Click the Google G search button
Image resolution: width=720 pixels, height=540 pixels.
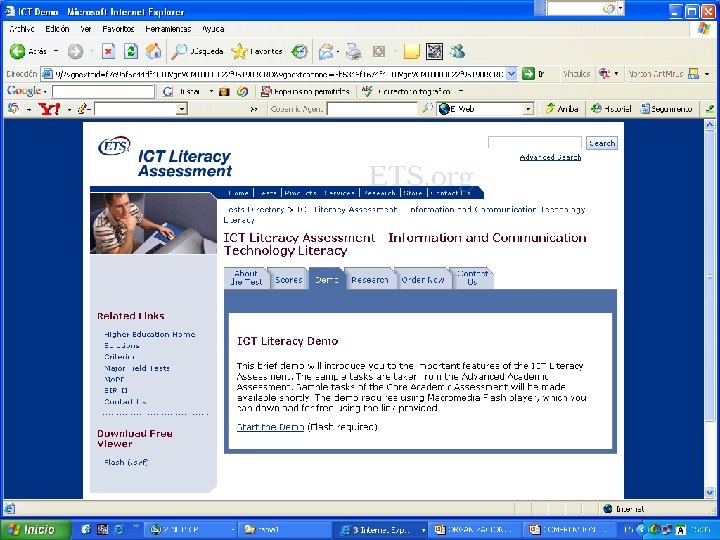pos(168,91)
